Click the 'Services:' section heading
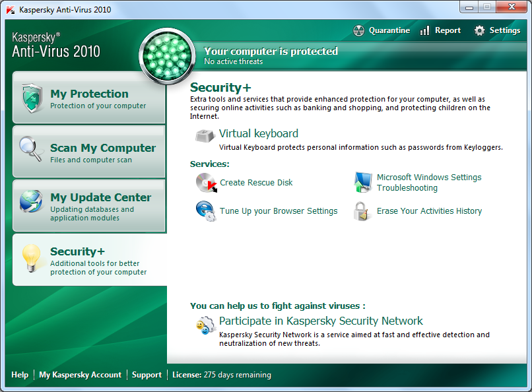 (x=210, y=164)
